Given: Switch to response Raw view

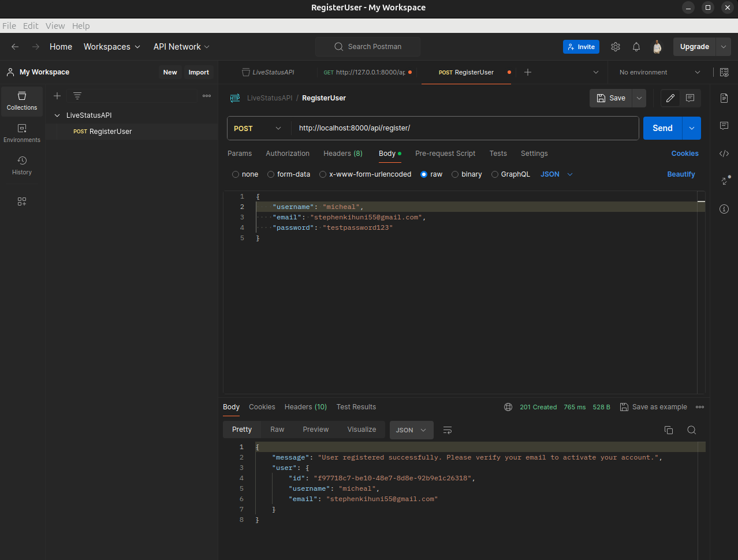Looking at the screenshot, I should pyautogui.click(x=277, y=430).
